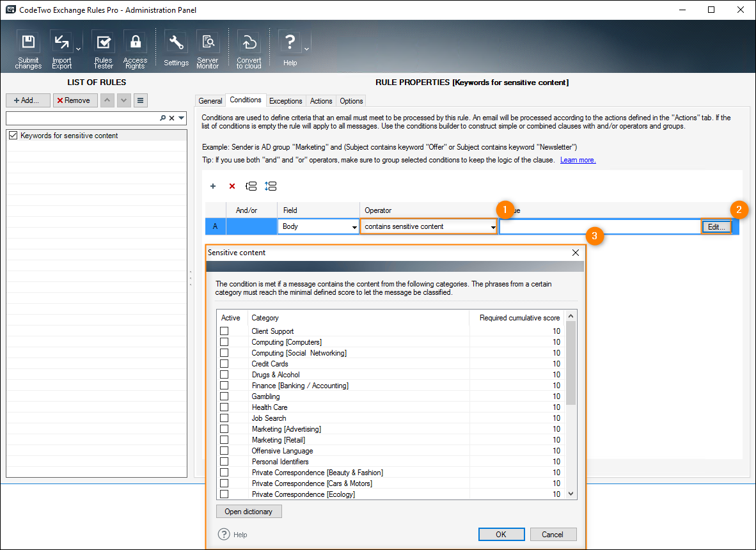Enable the Offensive Language category checkbox
Image resolution: width=756 pixels, height=550 pixels.
point(224,451)
